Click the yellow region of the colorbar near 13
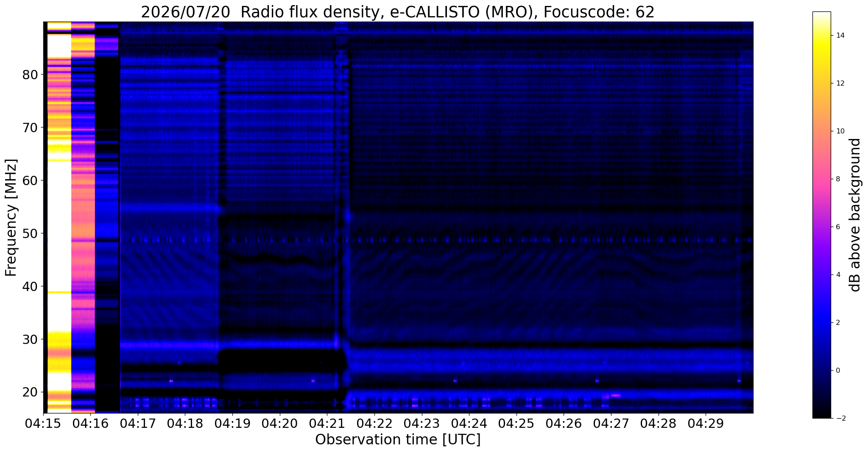 coord(821,59)
